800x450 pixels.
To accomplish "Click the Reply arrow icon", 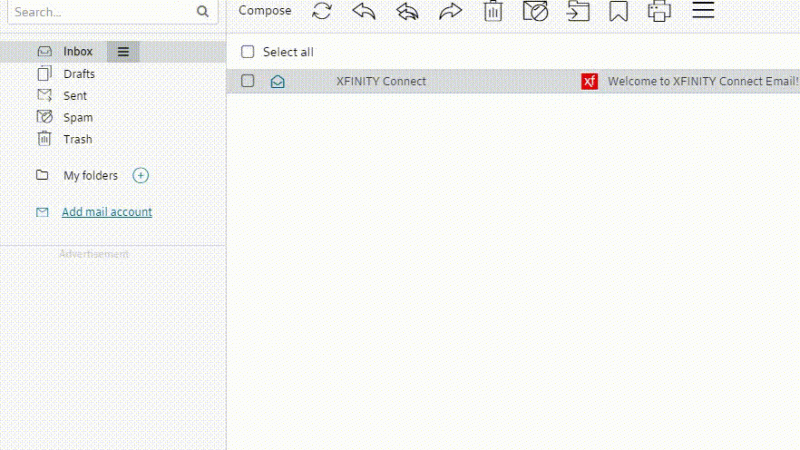I will [364, 11].
